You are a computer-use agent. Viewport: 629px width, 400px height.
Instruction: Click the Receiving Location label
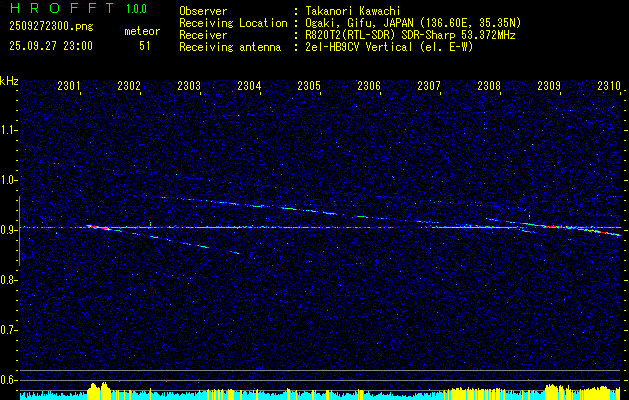(233, 23)
